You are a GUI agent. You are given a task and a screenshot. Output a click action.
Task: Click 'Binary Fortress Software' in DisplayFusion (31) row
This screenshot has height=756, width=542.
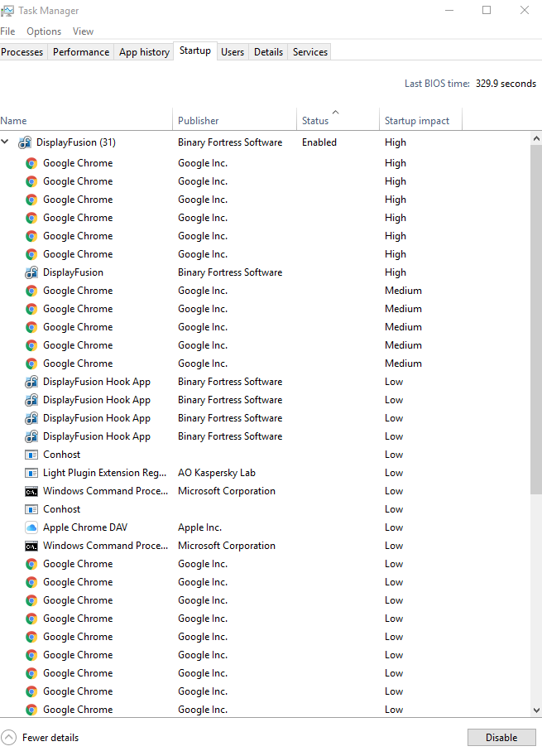pos(230,142)
